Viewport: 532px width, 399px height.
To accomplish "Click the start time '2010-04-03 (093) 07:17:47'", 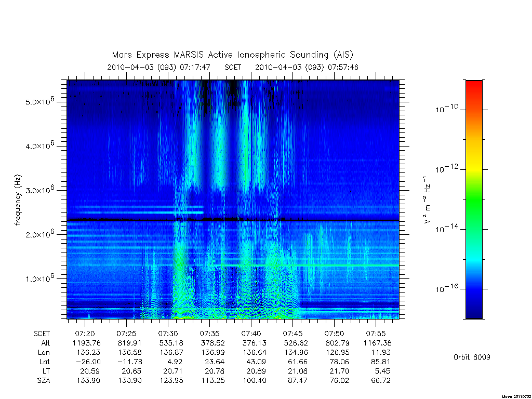I will pyautogui.click(x=159, y=67).
